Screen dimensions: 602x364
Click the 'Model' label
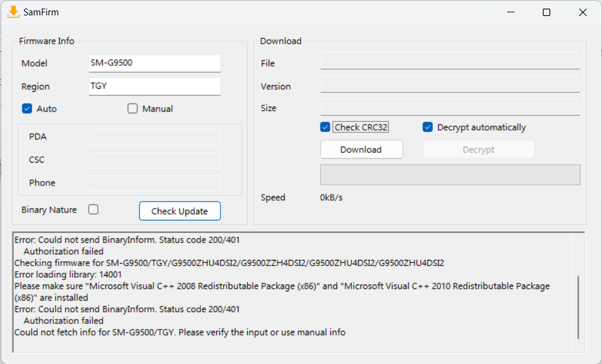34,63
